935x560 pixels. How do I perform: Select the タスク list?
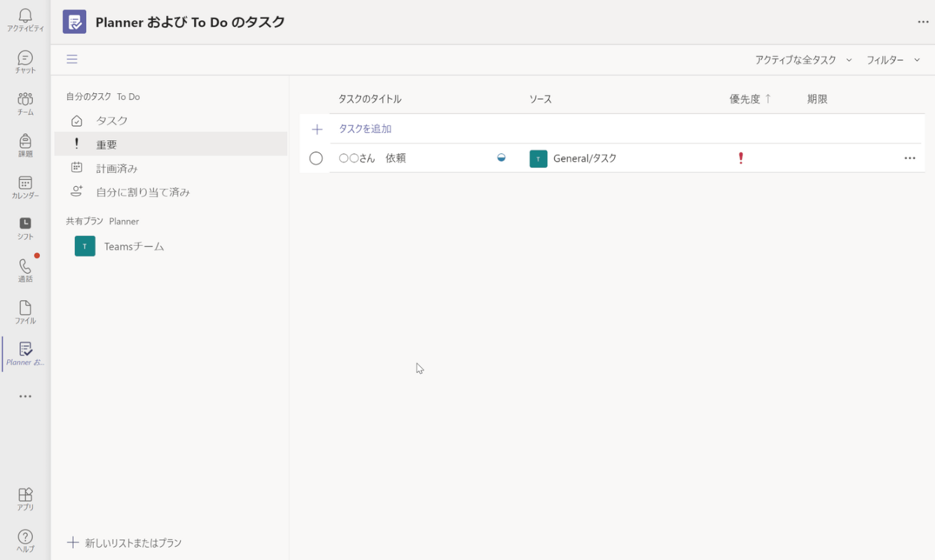click(171, 120)
